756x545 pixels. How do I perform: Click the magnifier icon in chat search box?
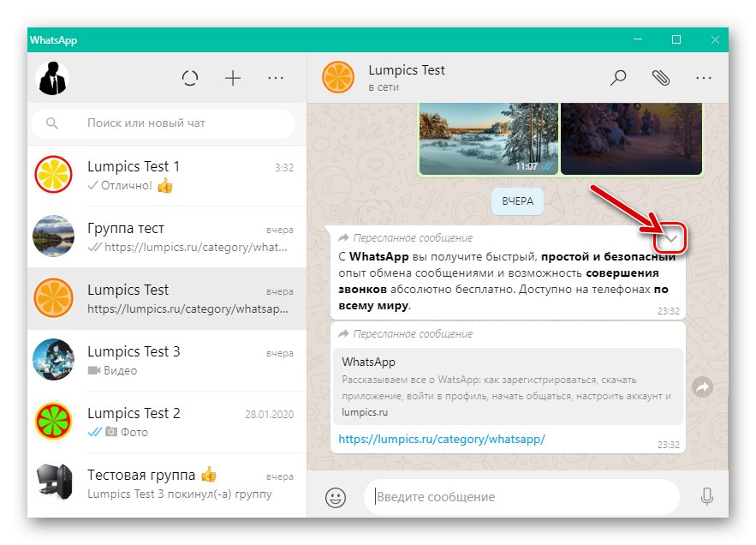coord(52,123)
